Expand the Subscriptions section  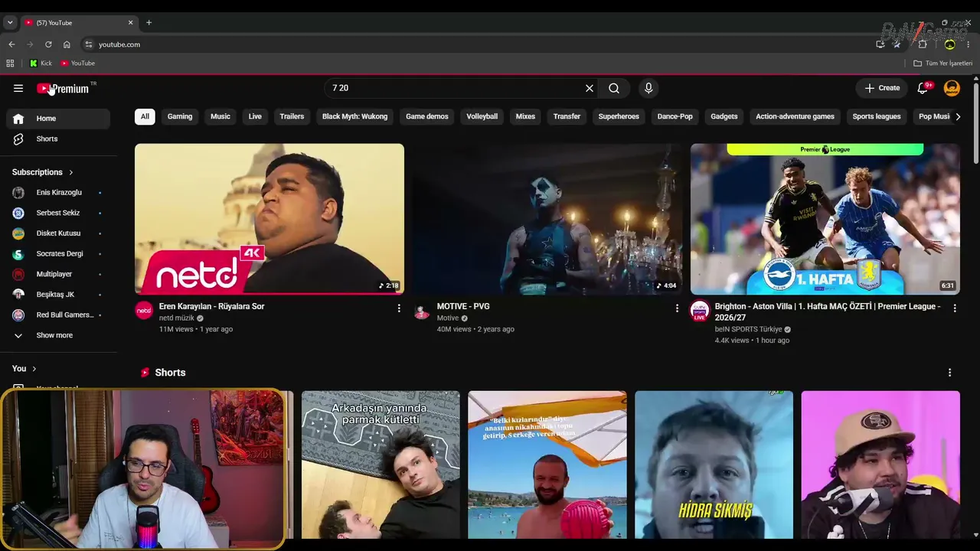click(x=43, y=172)
